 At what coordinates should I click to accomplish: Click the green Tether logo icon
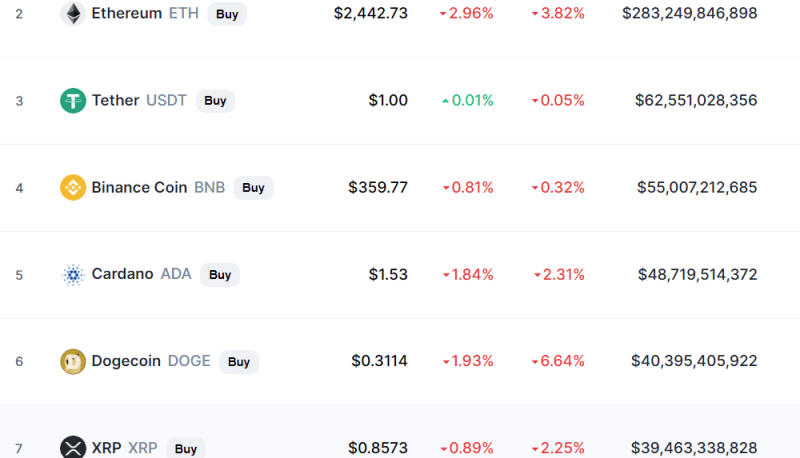(73, 100)
